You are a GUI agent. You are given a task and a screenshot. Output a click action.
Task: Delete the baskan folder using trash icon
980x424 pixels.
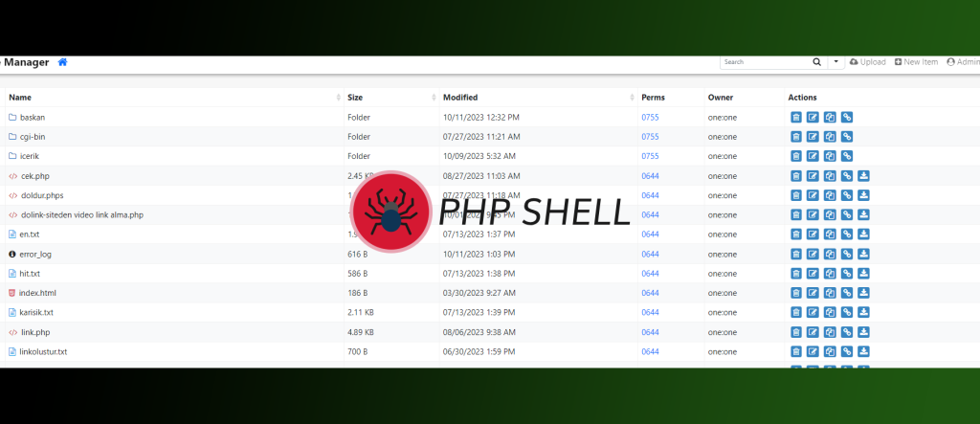796,118
